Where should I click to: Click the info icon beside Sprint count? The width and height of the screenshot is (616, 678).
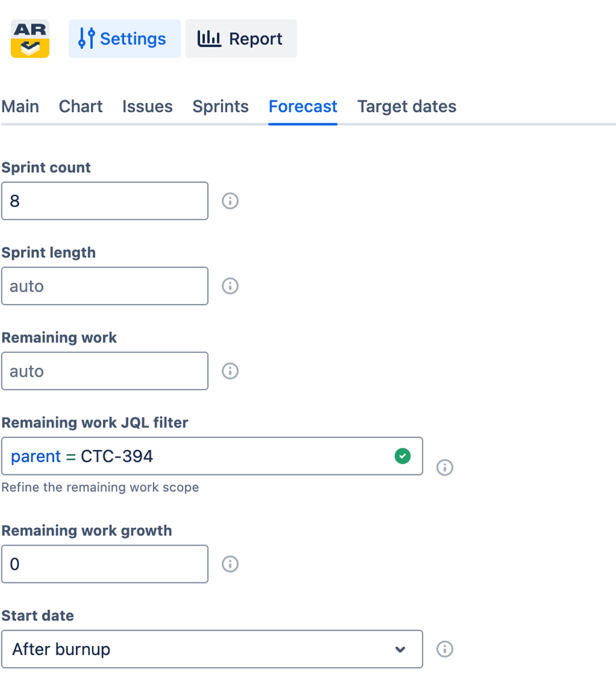tap(230, 201)
